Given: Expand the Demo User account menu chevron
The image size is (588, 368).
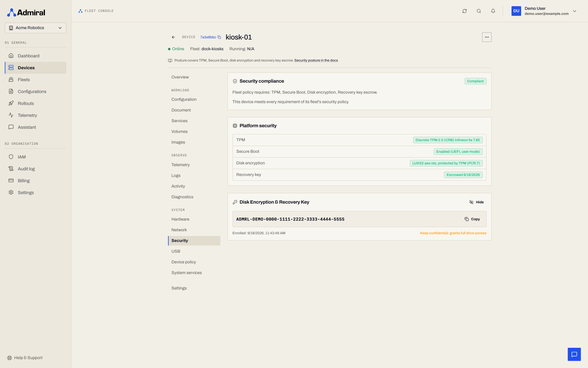Looking at the screenshot, I should [x=575, y=11].
